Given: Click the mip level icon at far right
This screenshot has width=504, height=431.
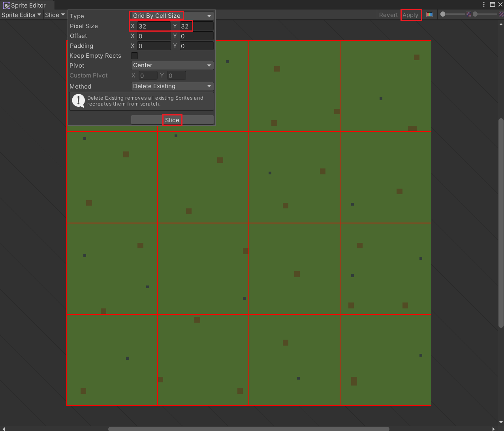Looking at the screenshot, I should (501, 14).
